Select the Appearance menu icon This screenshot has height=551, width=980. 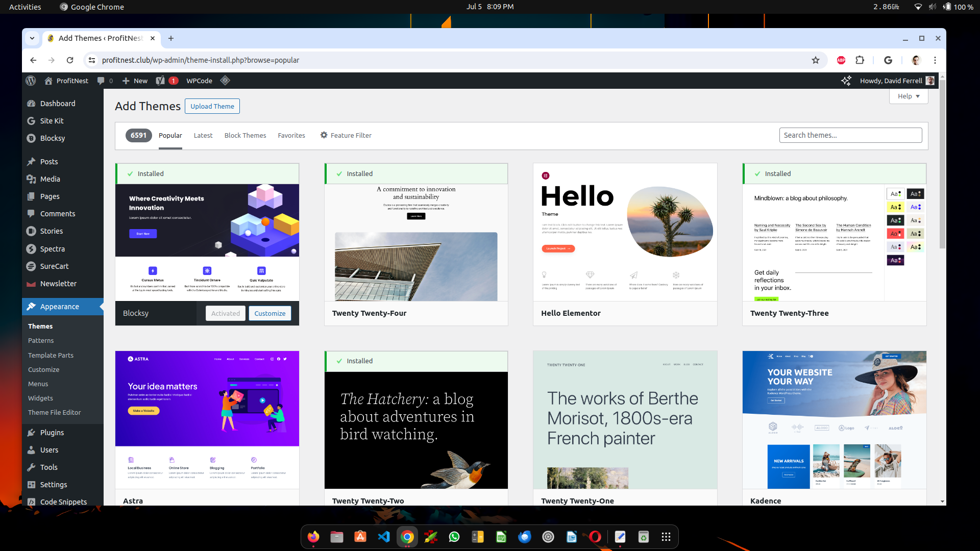coord(31,306)
